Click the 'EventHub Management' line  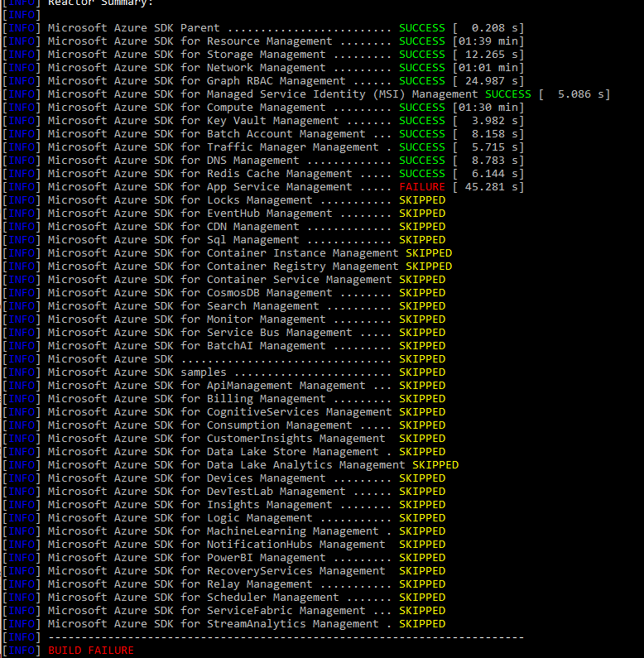[x=224, y=214]
